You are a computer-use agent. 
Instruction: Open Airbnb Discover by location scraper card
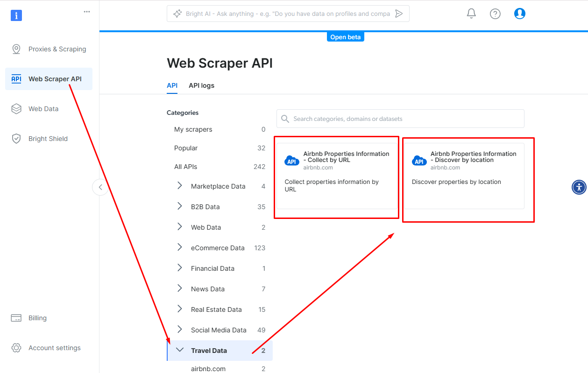[x=464, y=176]
